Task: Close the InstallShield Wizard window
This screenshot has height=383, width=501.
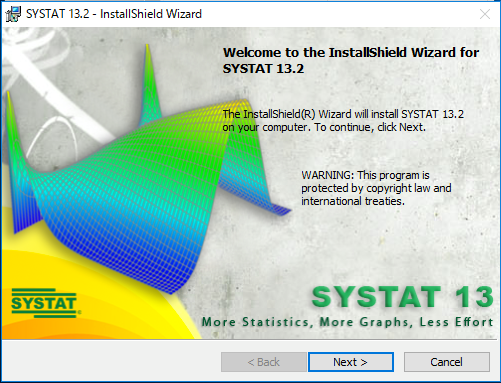Action: tap(485, 14)
